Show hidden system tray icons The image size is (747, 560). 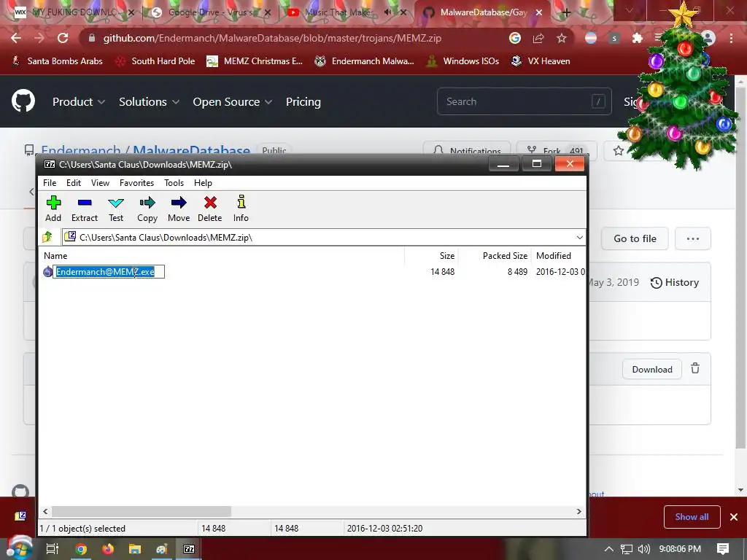[609, 549]
